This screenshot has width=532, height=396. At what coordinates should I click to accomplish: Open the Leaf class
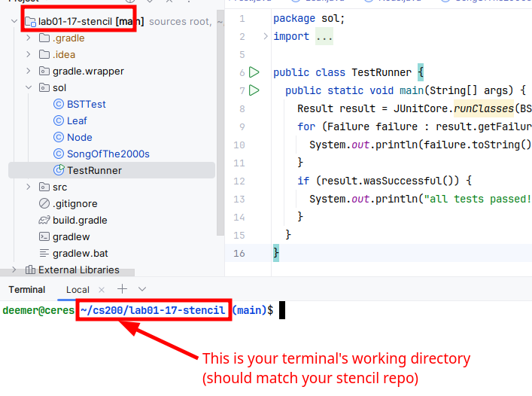click(x=77, y=120)
